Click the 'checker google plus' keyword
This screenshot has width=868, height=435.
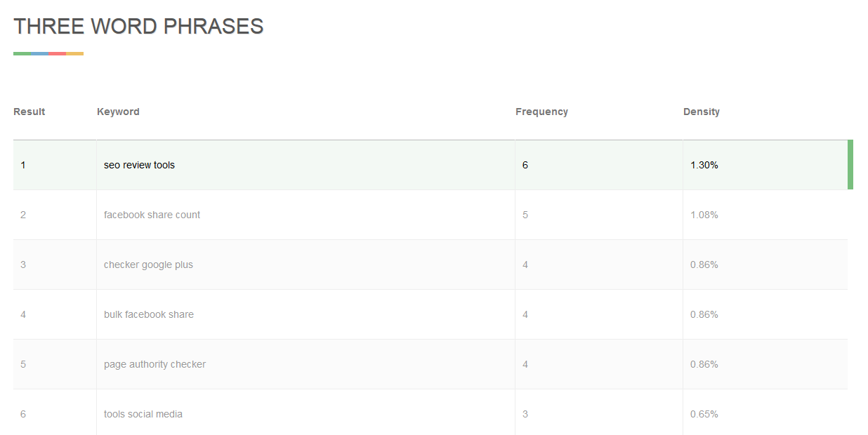[148, 265]
